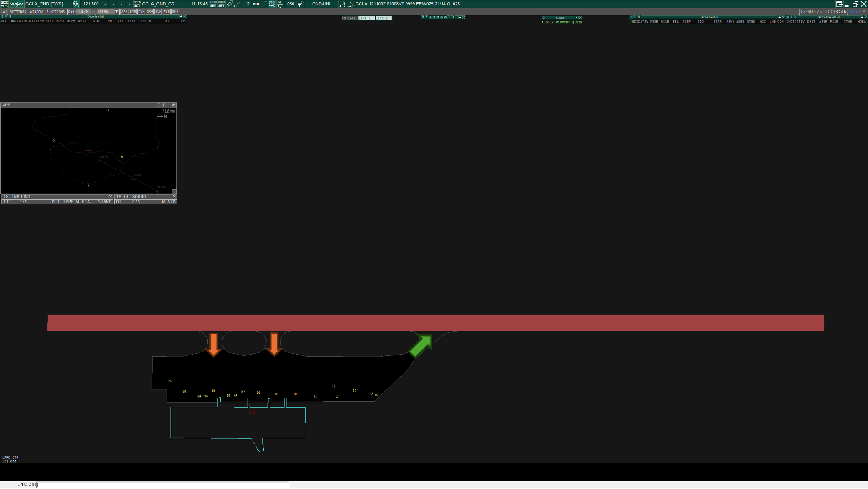Toggle the RIM alert button
Viewport: 868px width, 489px height.
133,12
